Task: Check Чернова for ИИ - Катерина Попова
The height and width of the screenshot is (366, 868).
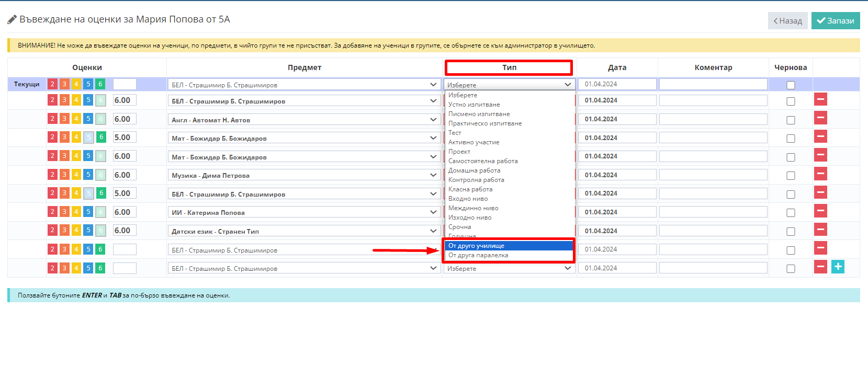Action: 791,213
